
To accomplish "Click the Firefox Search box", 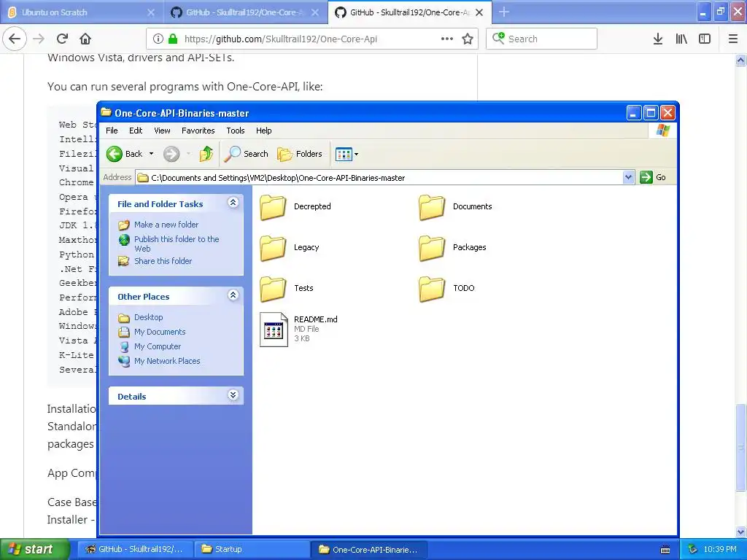I will (x=541, y=39).
